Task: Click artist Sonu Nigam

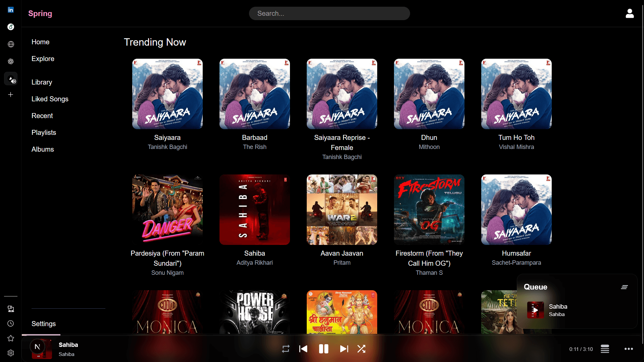Action: (167, 273)
